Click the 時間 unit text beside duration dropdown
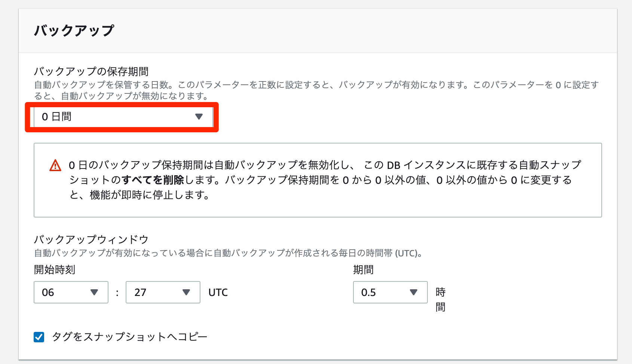This screenshot has height=364, width=632. (x=440, y=299)
